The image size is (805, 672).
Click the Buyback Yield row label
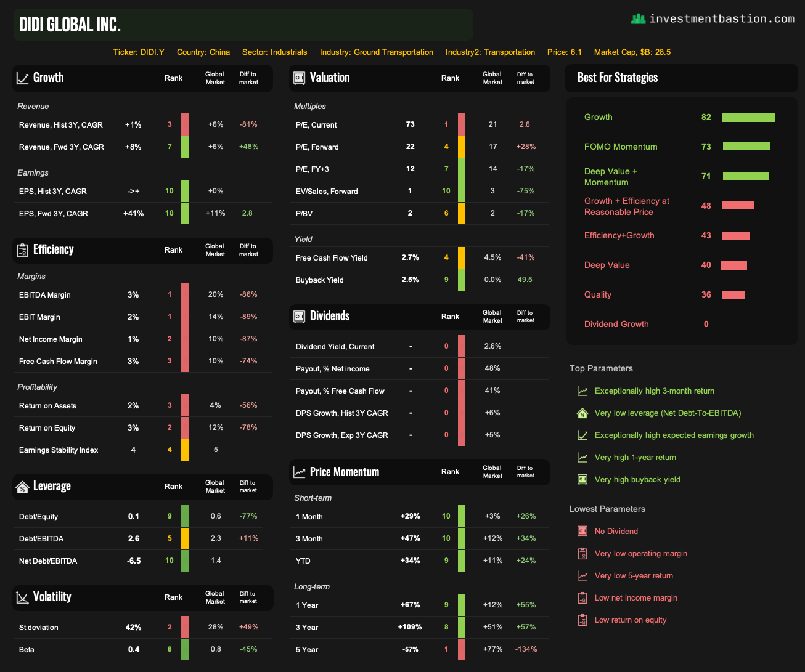pyautogui.click(x=320, y=280)
